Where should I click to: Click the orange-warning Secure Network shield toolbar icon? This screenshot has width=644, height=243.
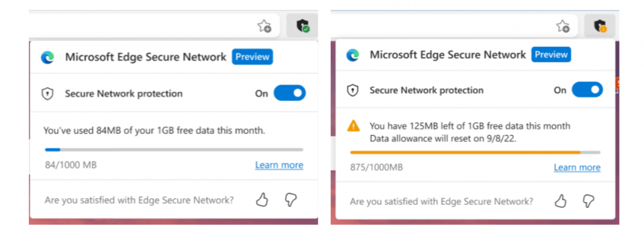pos(600,26)
